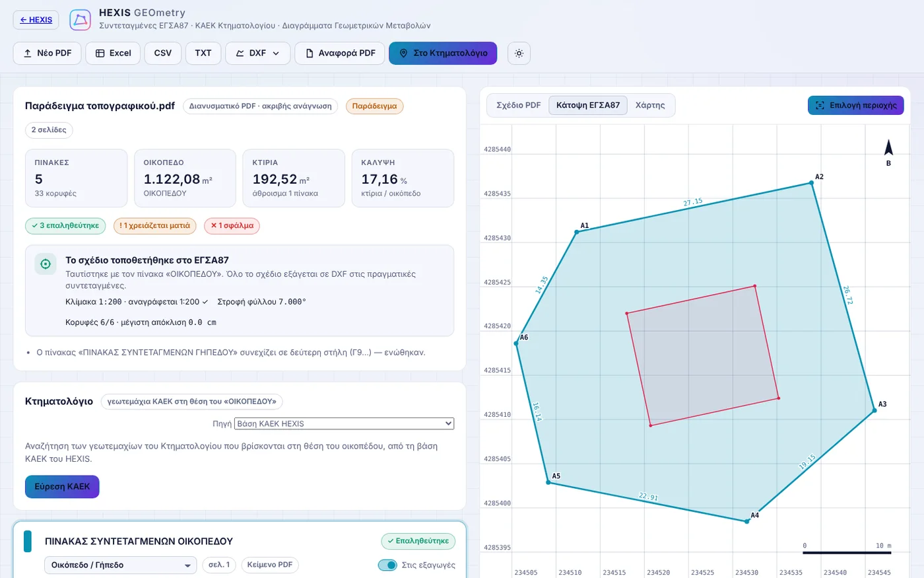Generate the Αναφορά PDF report
Screen dimensions: 924x578
pos(340,54)
